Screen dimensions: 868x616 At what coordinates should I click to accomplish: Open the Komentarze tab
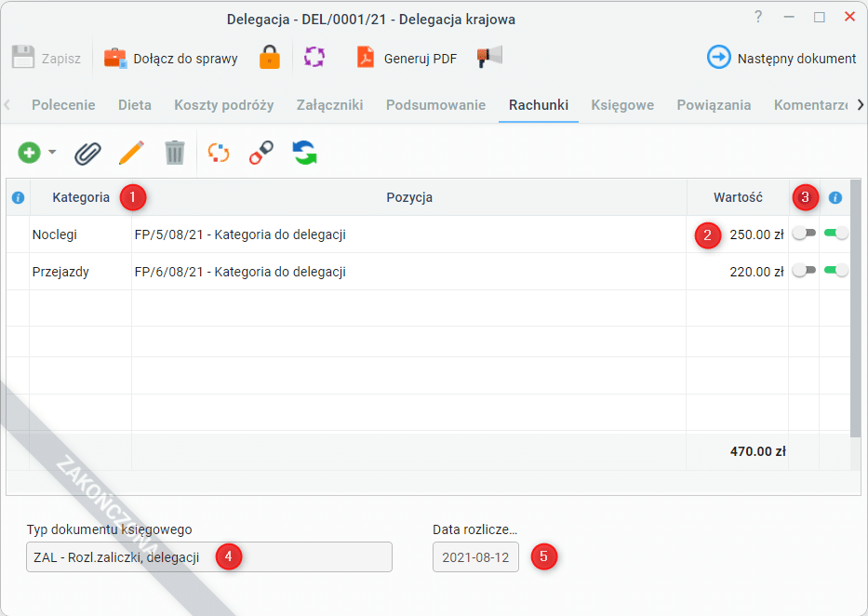(810, 105)
